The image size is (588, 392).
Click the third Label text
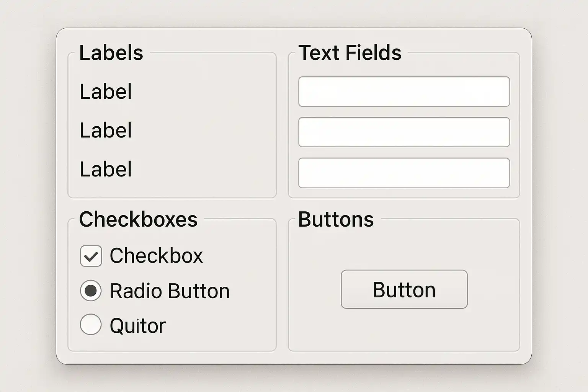coord(106,169)
